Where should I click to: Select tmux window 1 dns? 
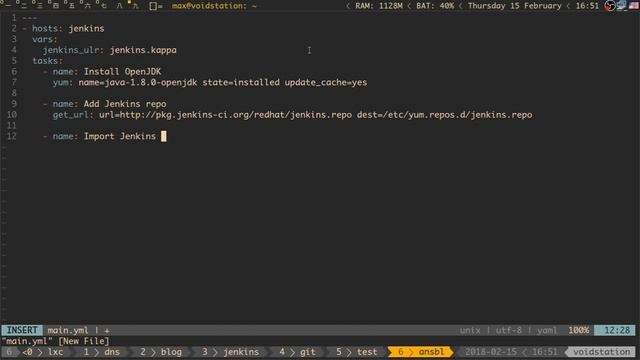102,352
